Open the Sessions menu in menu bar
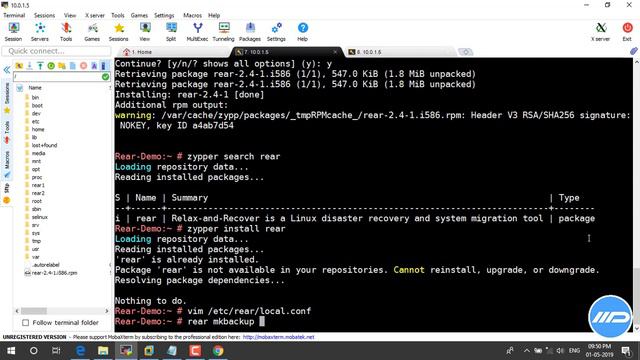The height and width of the screenshot is (360, 640). (44, 15)
